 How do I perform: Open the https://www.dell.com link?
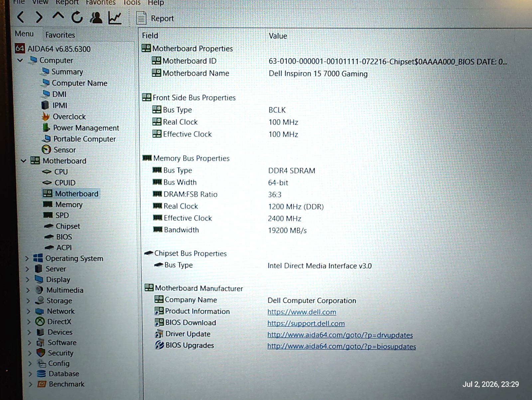click(302, 312)
